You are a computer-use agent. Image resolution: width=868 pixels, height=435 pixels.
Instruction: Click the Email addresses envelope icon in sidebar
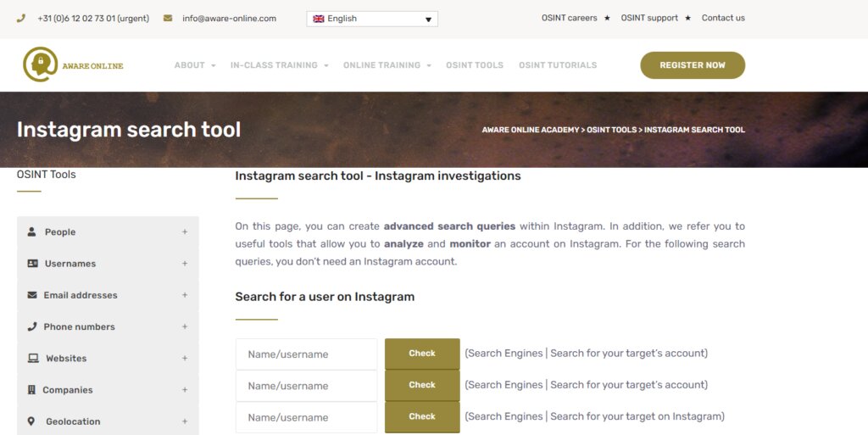(x=32, y=295)
